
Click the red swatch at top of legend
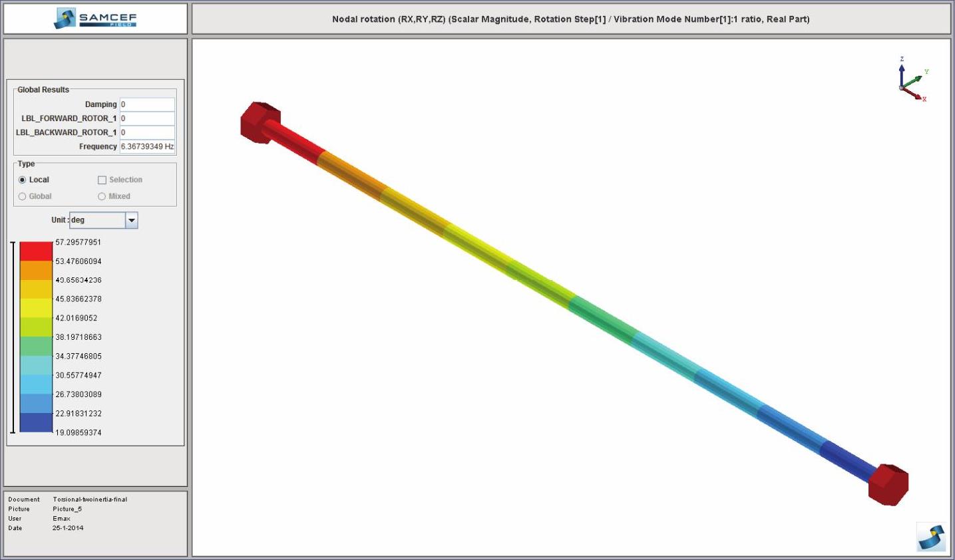(x=36, y=251)
